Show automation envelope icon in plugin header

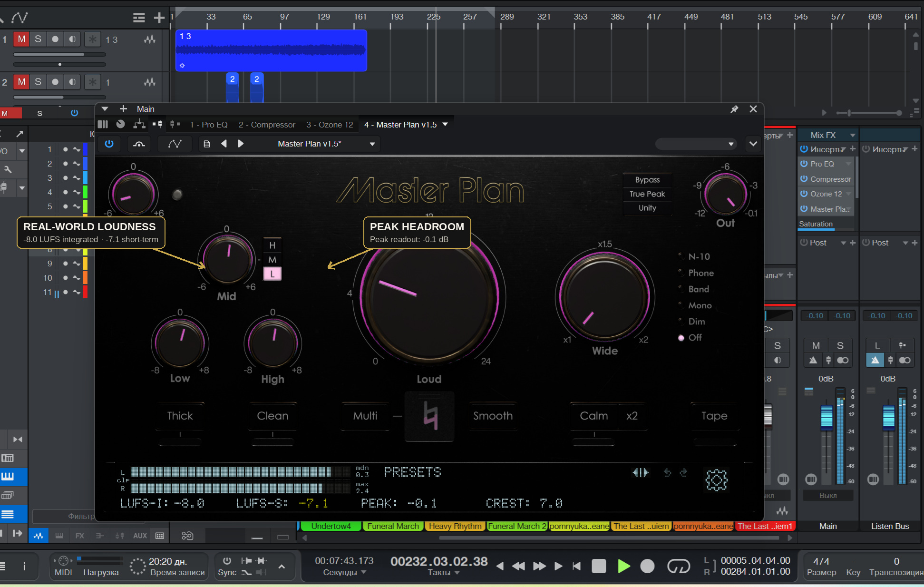[x=175, y=144]
